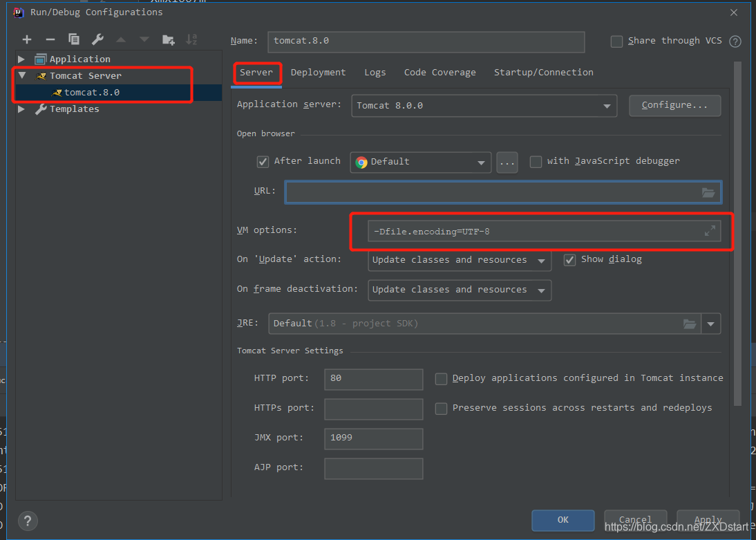The image size is (756, 540).
Task: Click the Application category icon
Action: pos(41,59)
